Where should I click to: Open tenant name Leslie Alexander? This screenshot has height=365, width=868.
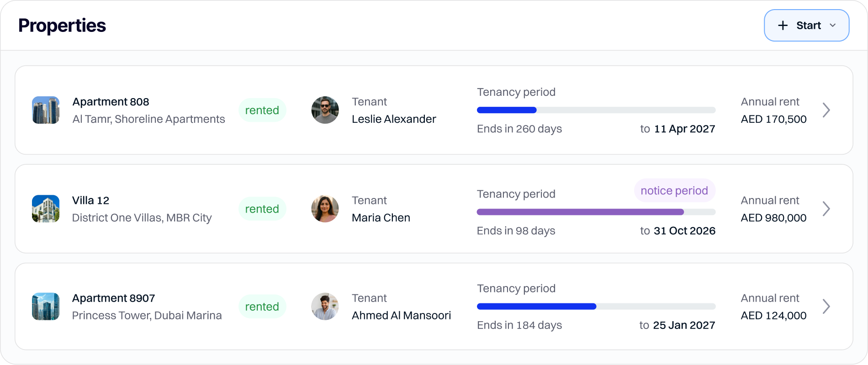tap(394, 119)
